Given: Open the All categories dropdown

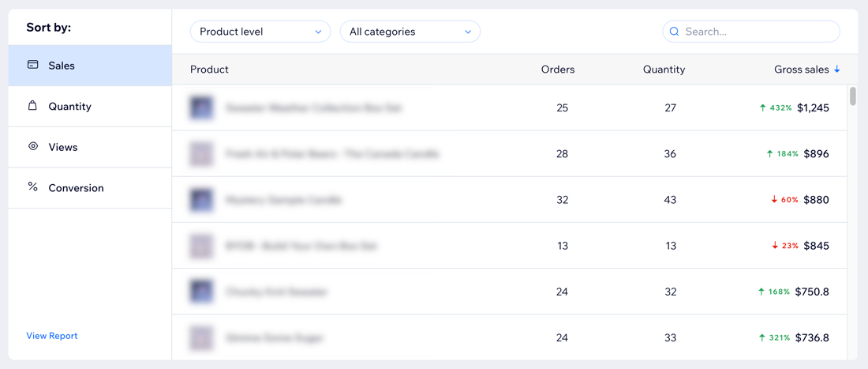Looking at the screenshot, I should pos(410,32).
